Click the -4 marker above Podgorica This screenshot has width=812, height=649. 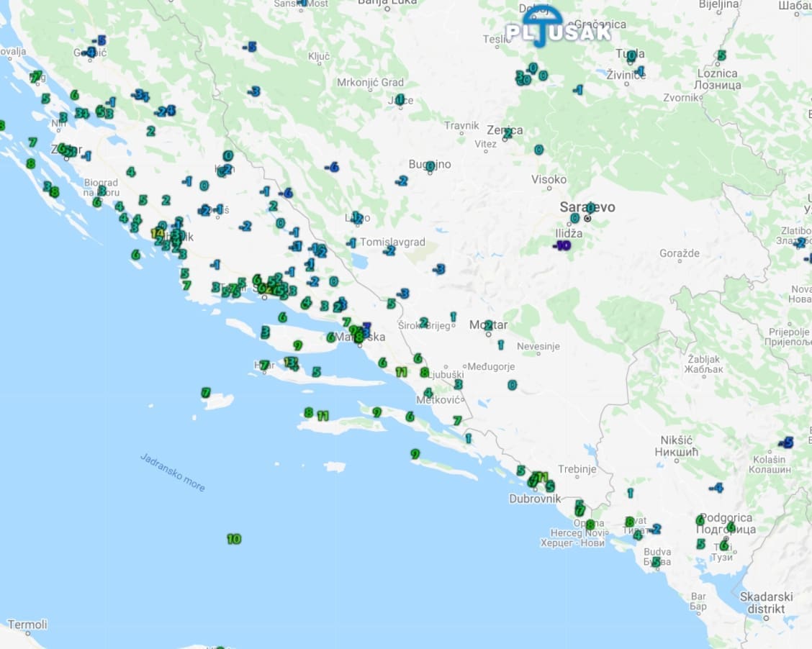716,488
